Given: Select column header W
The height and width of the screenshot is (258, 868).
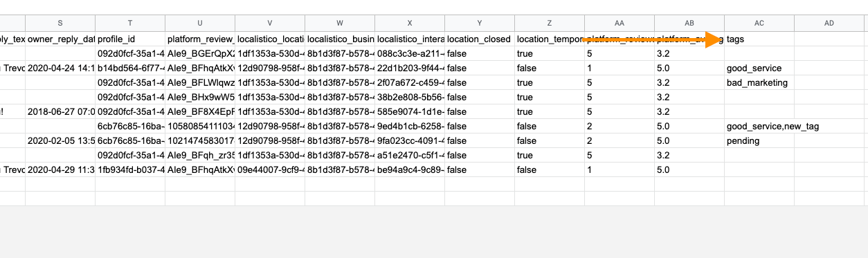Looking at the screenshot, I should 340,24.
